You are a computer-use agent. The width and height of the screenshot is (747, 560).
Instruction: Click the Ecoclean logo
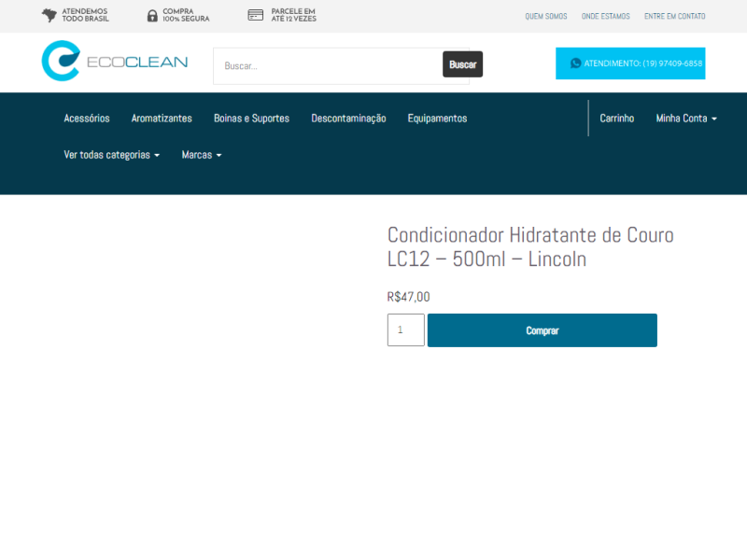(x=115, y=61)
